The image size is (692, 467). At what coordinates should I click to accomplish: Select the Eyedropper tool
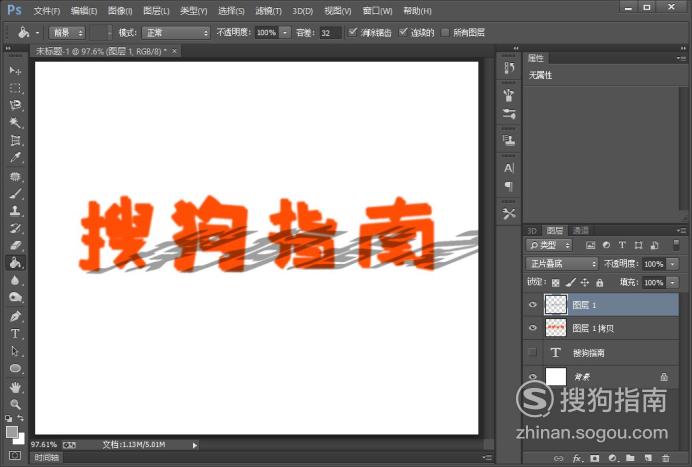[15, 158]
